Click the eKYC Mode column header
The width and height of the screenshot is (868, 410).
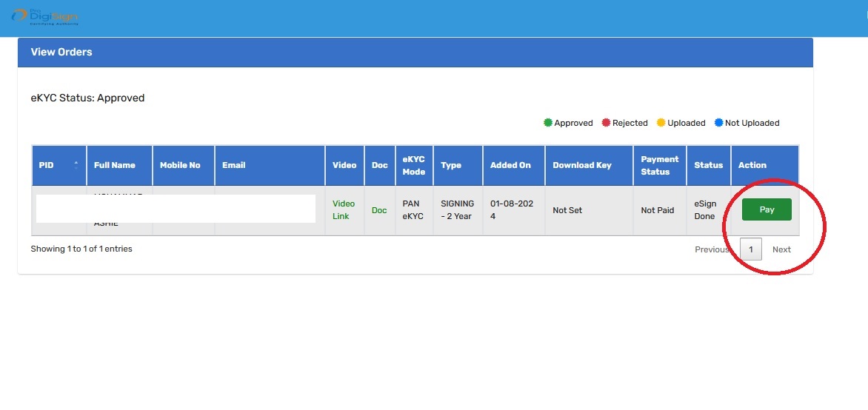pyautogui.click(x=413, y=165)
